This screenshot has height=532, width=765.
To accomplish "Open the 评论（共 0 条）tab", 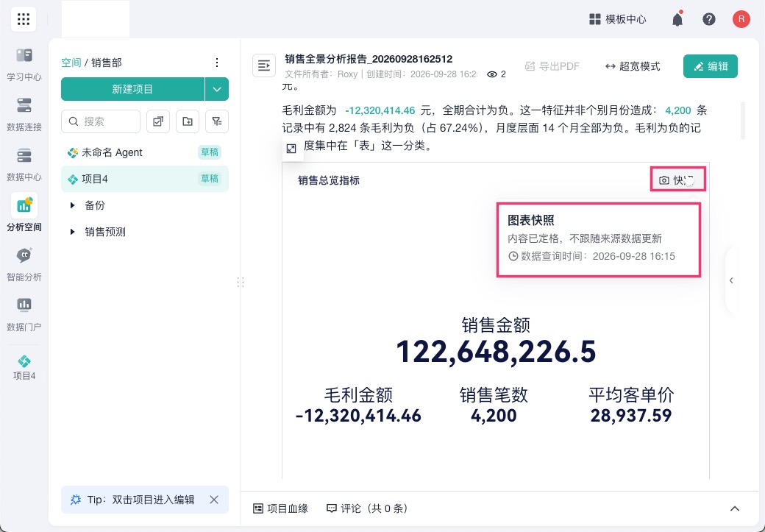I will (x=367, y=508).
